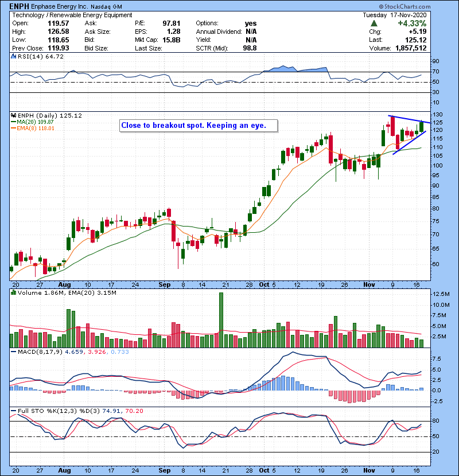459x476 pixels.
Task: Click the 130 price level on the right axis
Action: 437,115
